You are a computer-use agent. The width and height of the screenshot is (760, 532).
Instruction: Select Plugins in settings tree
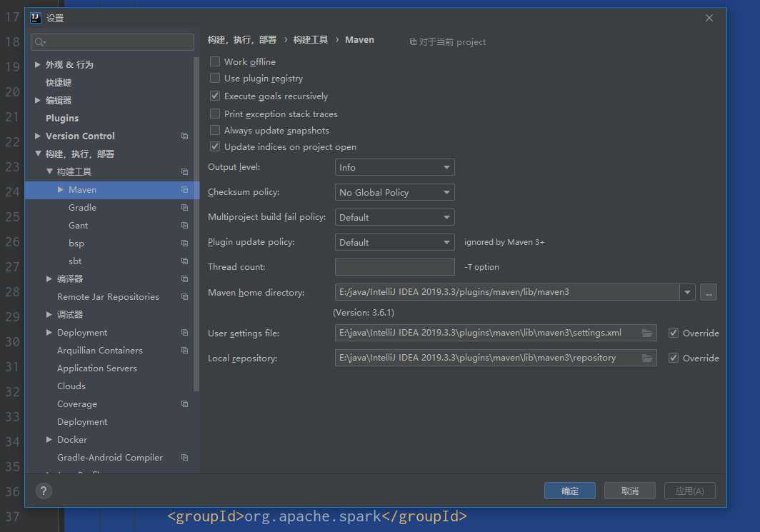click(62, 119)
